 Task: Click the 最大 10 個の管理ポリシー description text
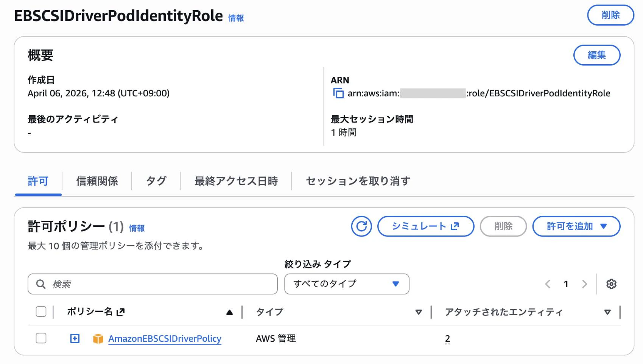click(116, 246)
